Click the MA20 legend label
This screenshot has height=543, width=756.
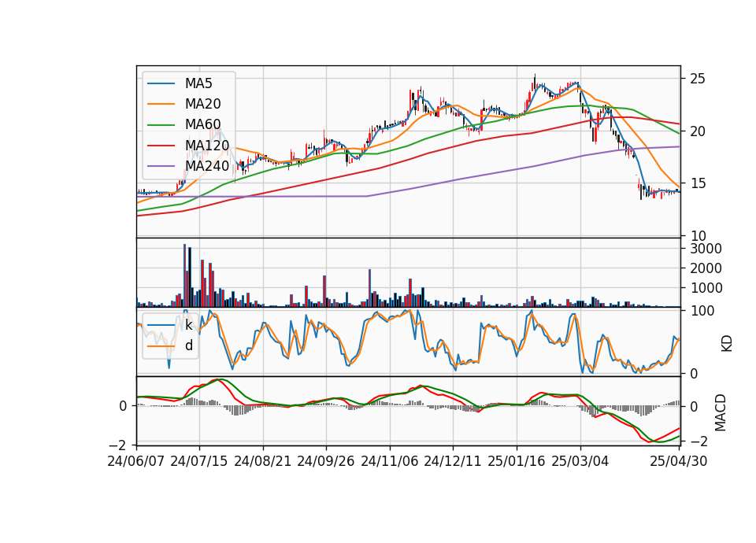point(203,104)
